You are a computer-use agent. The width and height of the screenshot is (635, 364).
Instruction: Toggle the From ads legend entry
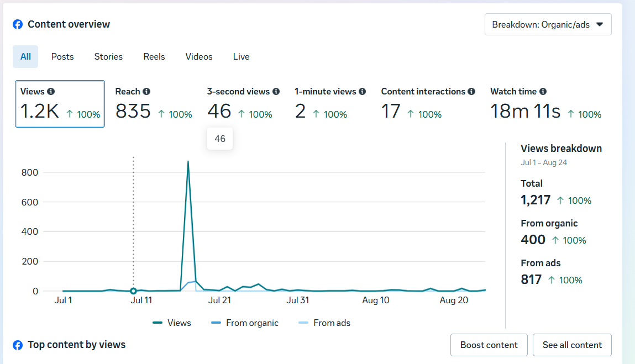tap(324, 323)
